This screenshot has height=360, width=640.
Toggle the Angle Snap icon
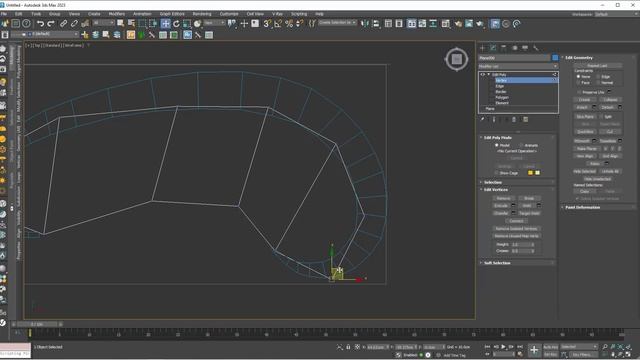click(x=278, y=24)
